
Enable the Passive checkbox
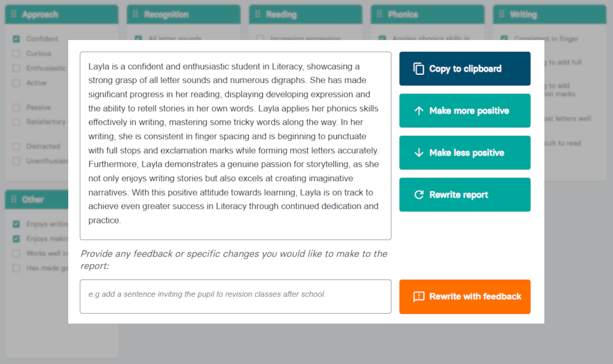coord(16,107)
